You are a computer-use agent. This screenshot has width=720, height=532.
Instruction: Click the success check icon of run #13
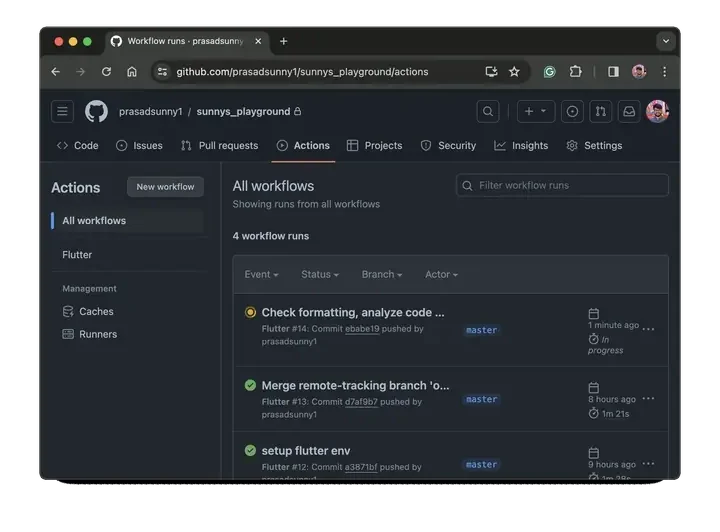[x=250, y=385]
